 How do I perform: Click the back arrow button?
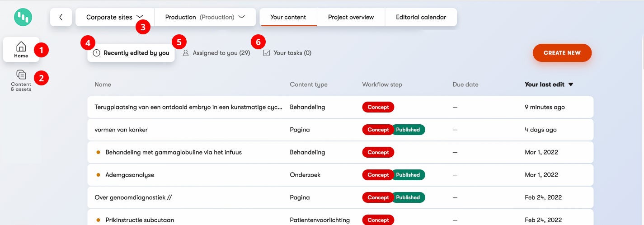(61, 17)
